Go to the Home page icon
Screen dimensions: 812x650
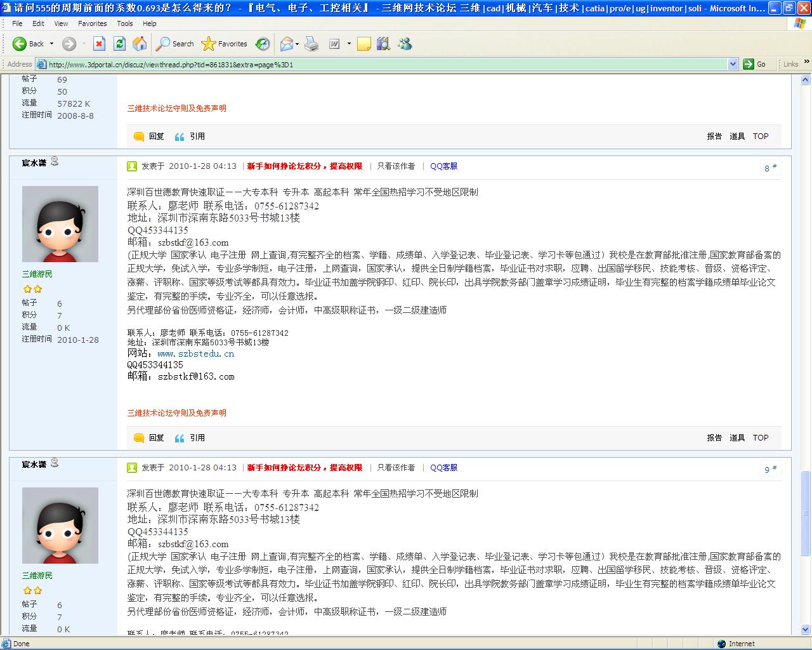coord(140,44)
